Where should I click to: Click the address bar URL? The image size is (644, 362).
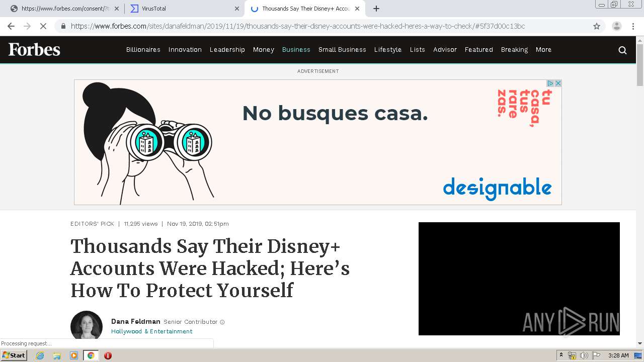coord(298,26)
